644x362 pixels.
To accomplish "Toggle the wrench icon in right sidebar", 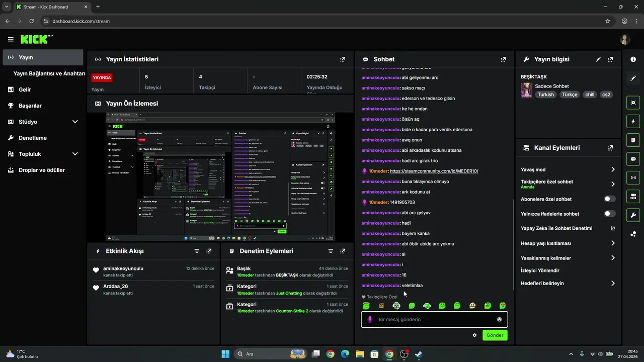I will (633, 215).
